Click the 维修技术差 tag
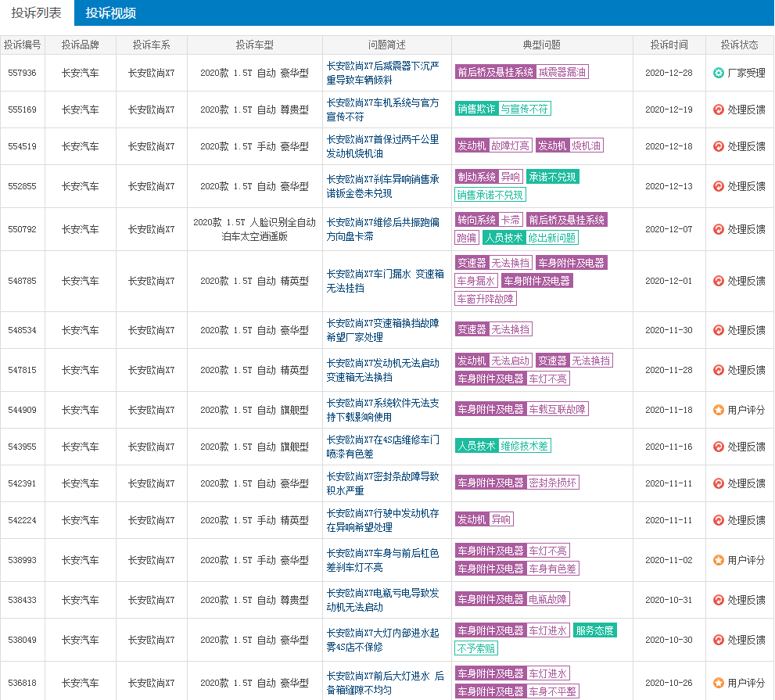775x700 pixels. coord(525,446)
